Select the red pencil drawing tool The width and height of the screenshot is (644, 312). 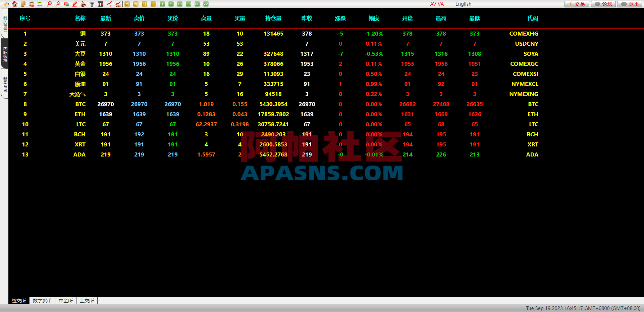coord(75,4)
